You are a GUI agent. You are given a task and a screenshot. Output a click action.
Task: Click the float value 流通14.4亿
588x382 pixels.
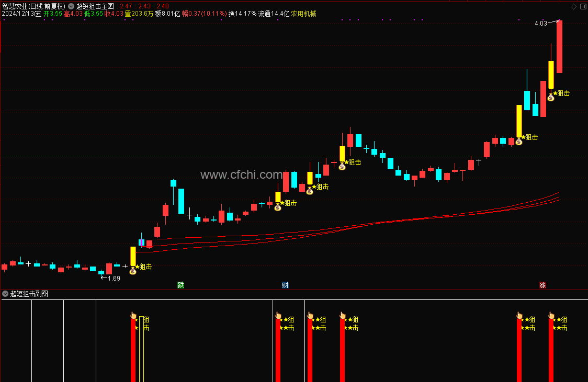tap(274, 14)
